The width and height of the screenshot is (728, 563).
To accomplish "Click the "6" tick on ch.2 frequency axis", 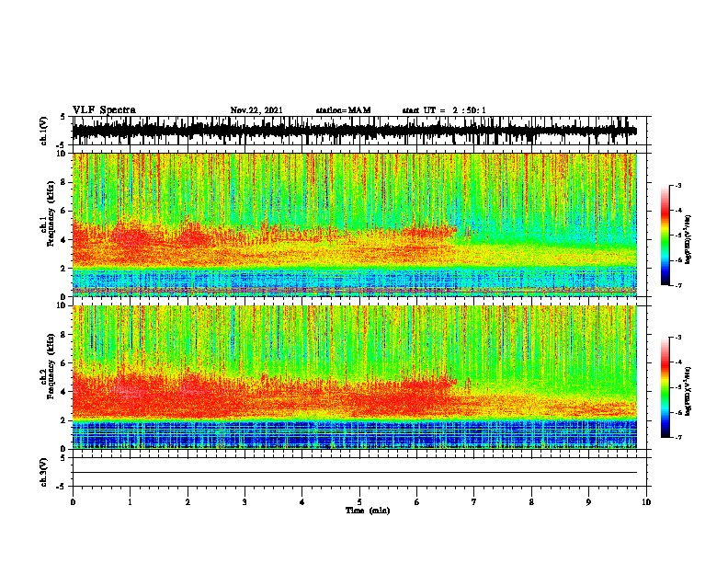I will (63, 363).
